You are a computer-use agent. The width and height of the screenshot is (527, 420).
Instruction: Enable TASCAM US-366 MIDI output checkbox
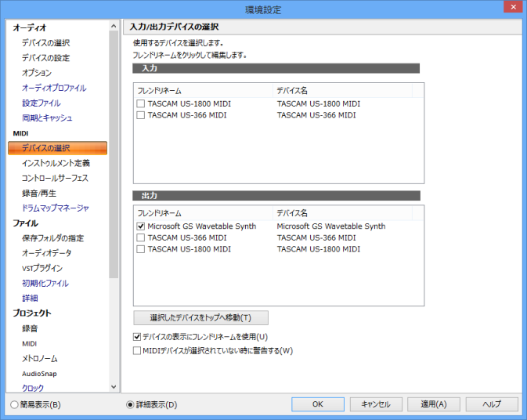click(x=141, y=237)
